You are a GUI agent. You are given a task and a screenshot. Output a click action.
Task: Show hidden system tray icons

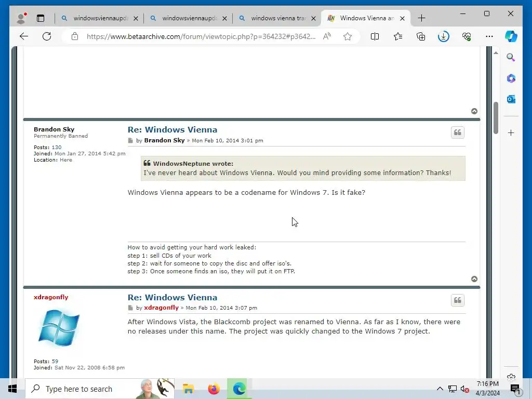(440, 389)
